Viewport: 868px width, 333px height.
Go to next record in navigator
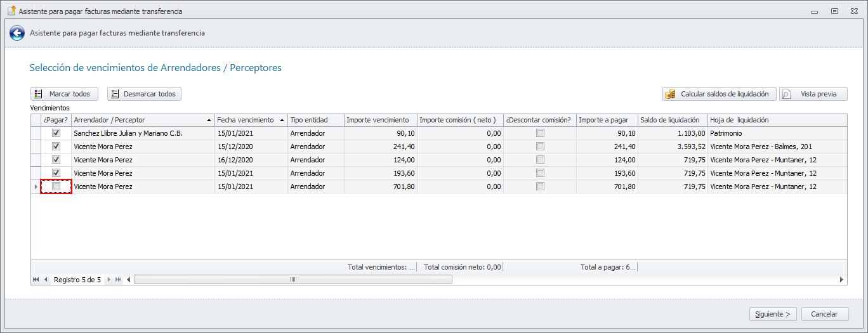pos(109,280)
